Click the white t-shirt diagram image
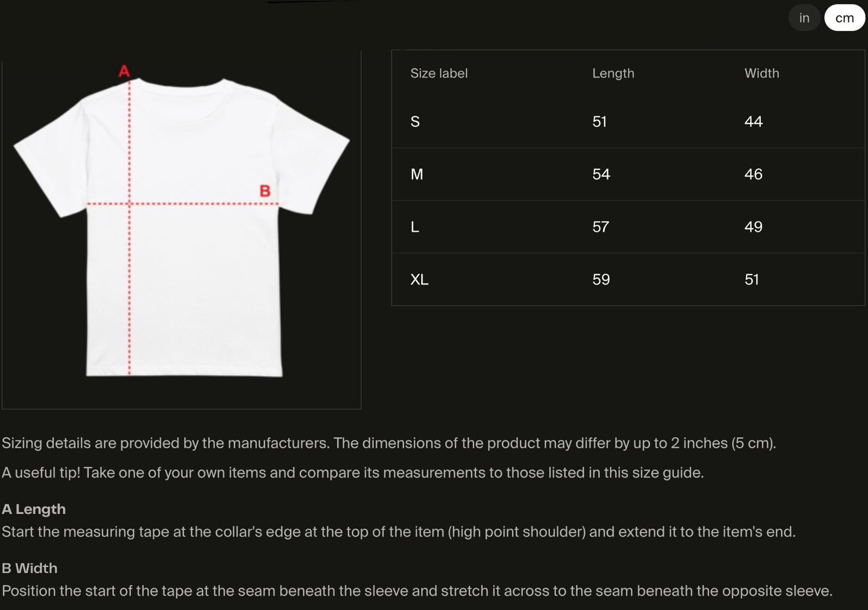The image size is (868, 610). click(x=181, y=229)
